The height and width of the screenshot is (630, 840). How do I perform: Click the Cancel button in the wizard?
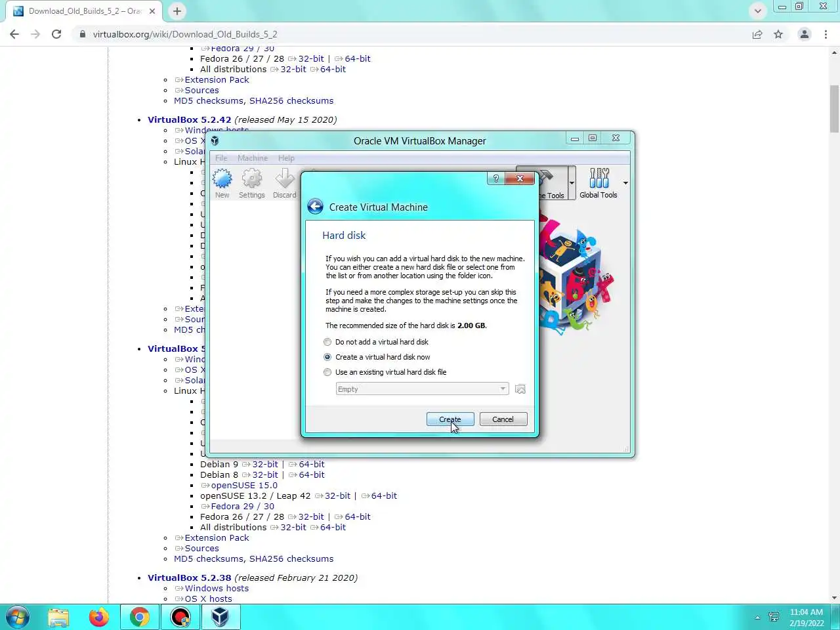coord(503,419)
